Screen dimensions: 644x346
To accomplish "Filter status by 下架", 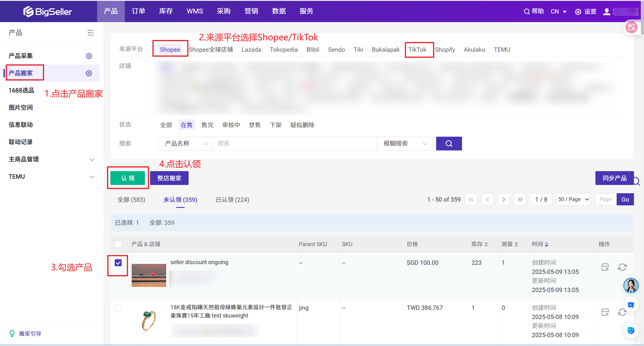I will point(275,125).
